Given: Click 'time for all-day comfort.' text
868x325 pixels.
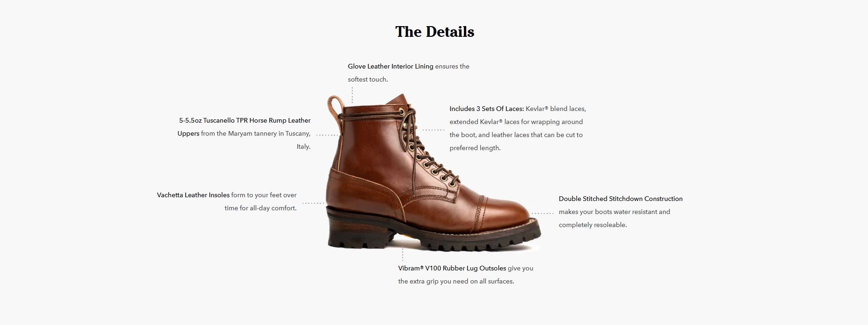Looking at the screenshot, I should click(260, 208).
